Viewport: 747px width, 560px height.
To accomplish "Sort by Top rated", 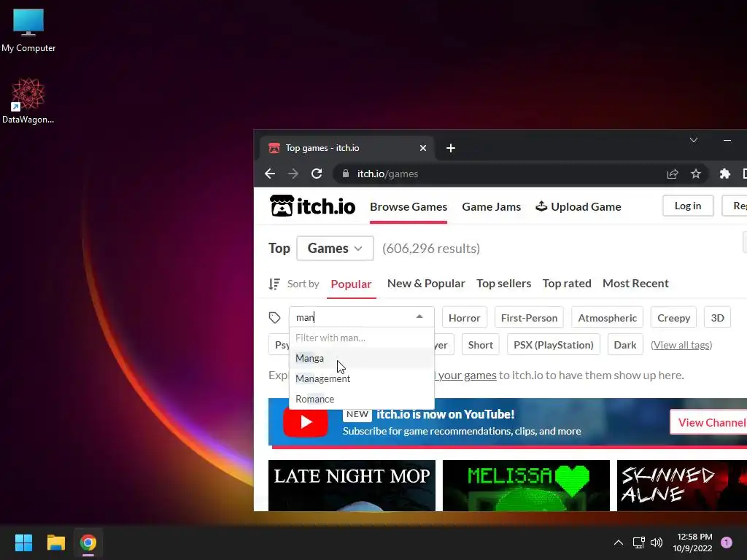I will (x=566, y=284).
